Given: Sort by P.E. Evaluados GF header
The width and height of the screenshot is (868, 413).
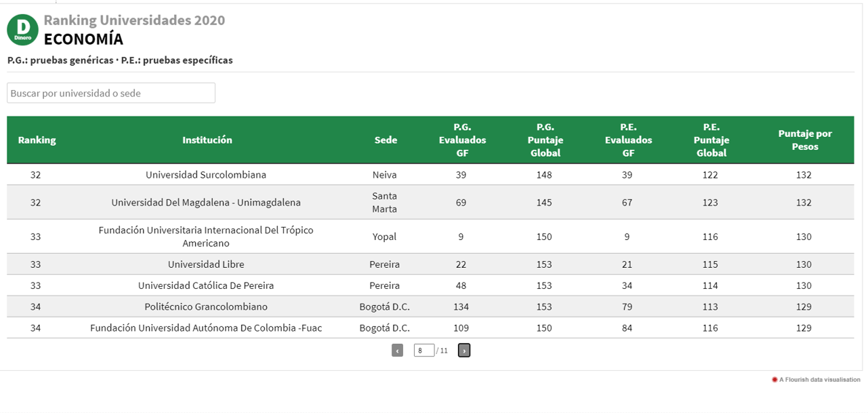Looking at the screenshot, I should 628,140.
